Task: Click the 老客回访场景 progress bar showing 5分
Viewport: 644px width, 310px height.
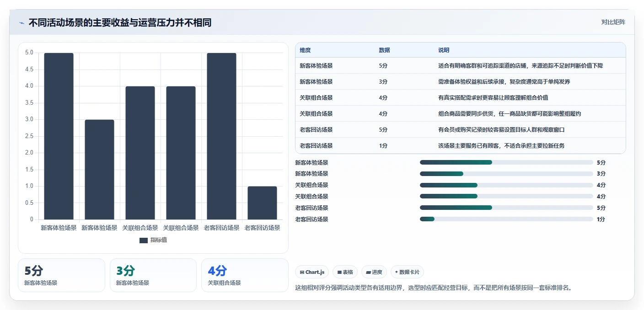Action: (506, 208)
